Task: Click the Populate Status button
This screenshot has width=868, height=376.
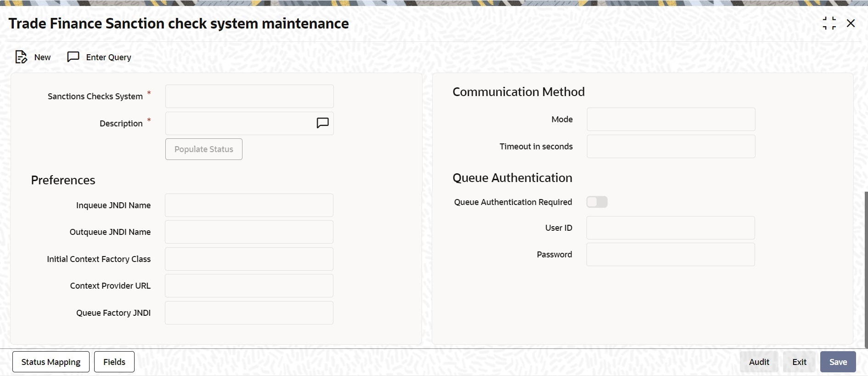Action: tap(204, 149)
